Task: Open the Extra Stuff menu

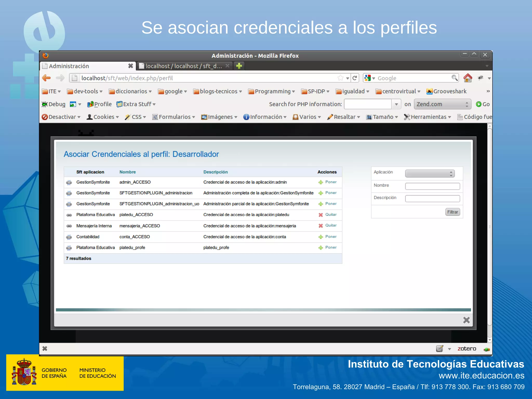Action: (x=136, y=104)
